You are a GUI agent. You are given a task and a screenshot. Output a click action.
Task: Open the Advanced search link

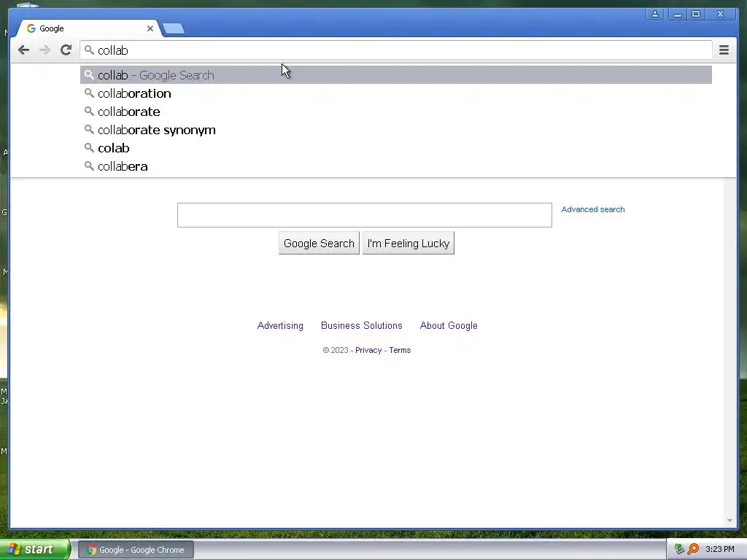pyautogui.click(x=592, y=209)
